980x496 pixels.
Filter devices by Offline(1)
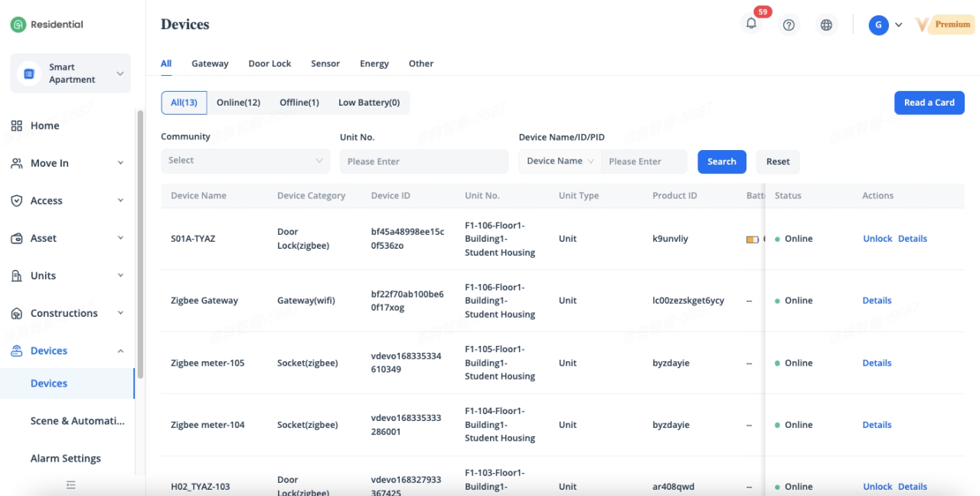(299, 103)
